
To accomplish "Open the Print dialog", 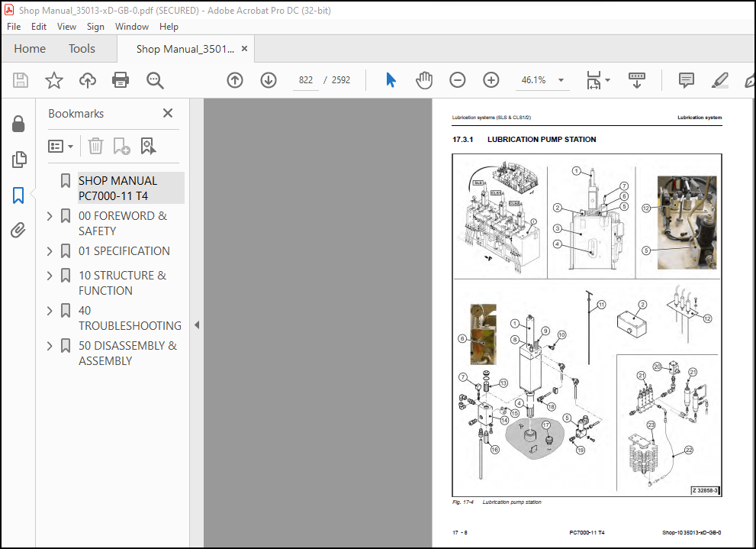I will coord(121,79).
